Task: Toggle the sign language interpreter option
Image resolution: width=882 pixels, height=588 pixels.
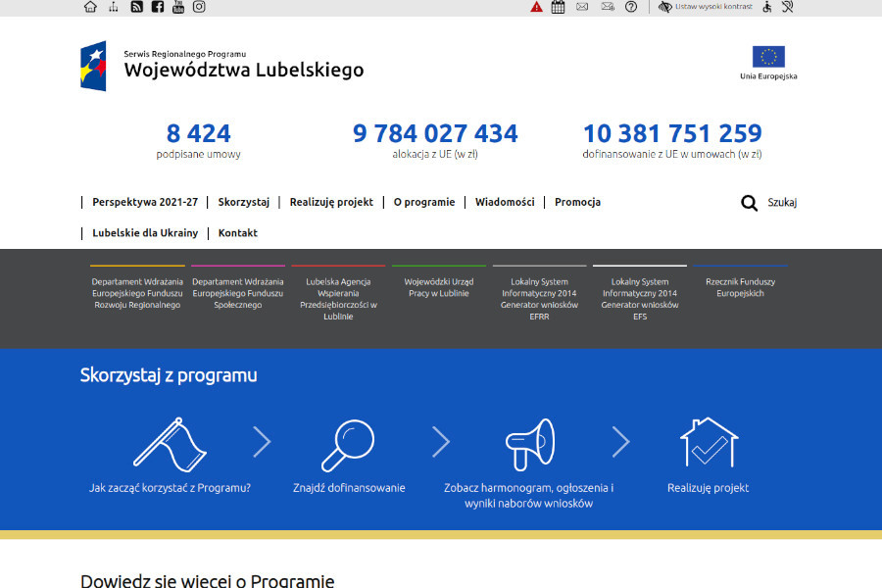Action: tap(787, 8)
